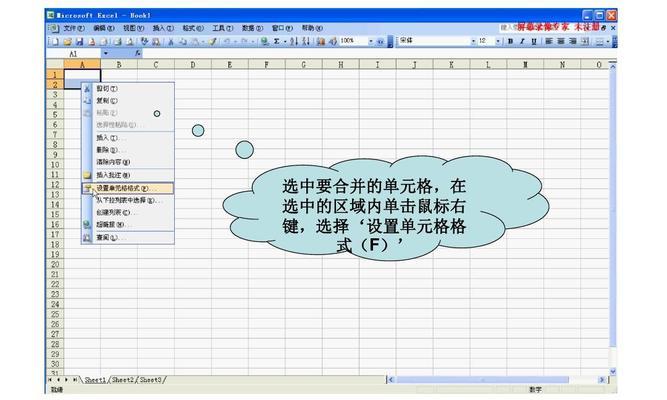This screenshot has width=667, height=400.
Task: Open the 视图(V) menu
Action: [134, 28]
